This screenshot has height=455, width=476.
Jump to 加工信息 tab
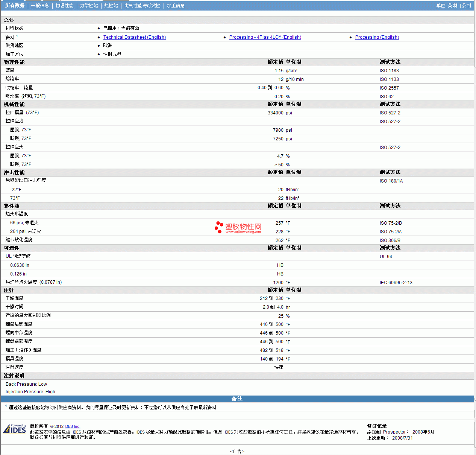click(x=176, y=6)
